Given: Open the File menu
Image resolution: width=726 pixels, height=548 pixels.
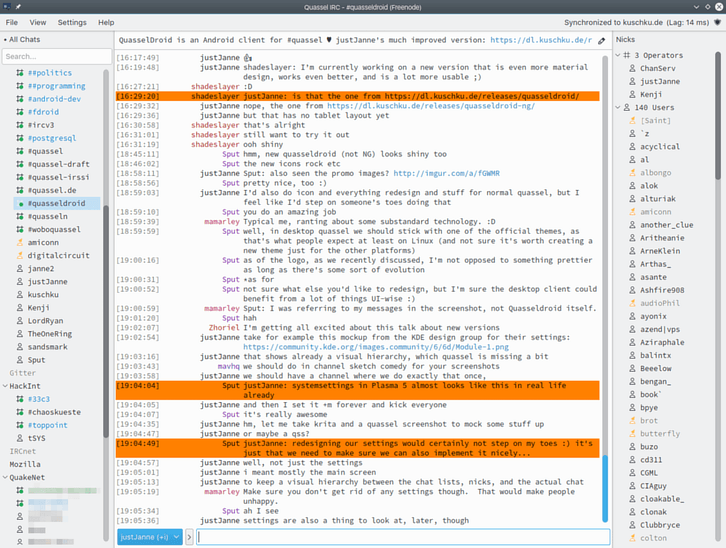Looking at the screenshot, I should [12, 22].
